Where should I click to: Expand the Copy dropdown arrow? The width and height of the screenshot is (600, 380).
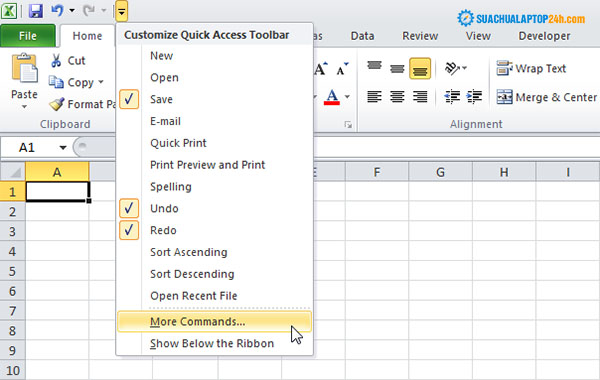point(101,82)
